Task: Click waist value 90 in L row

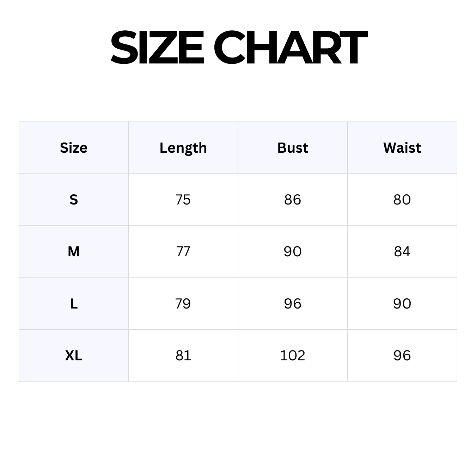Action: 402,304
